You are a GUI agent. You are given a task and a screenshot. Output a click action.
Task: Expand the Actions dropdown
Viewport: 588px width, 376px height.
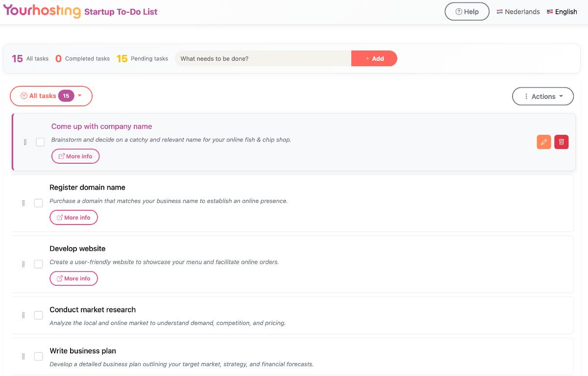[x=543, y=96]
